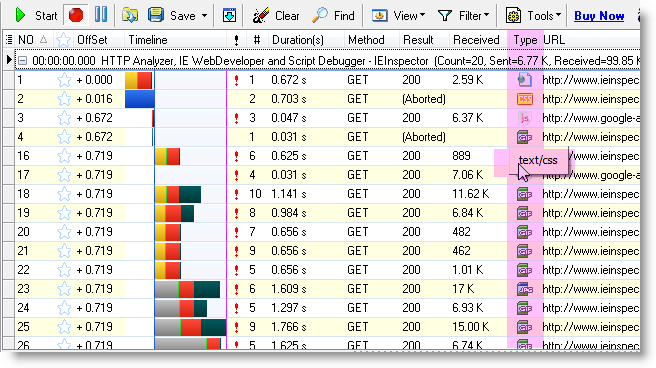Screen dimensions: 656x368
Task: Click the CSS type icon in row 2
Action: 525,99
